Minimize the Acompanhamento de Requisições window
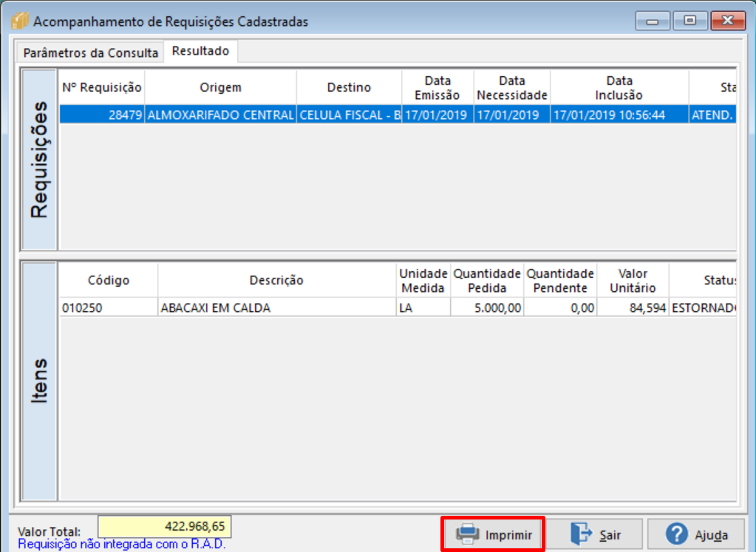Viewport: 756px width, 552px height. (653, 21)
